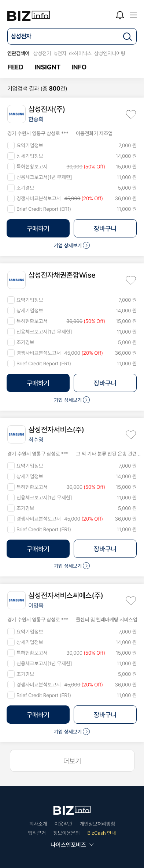Open 기업 상세보기 for 삼성전자서비스씨에스(주)

pyautogui.click(x=72, y=732)
